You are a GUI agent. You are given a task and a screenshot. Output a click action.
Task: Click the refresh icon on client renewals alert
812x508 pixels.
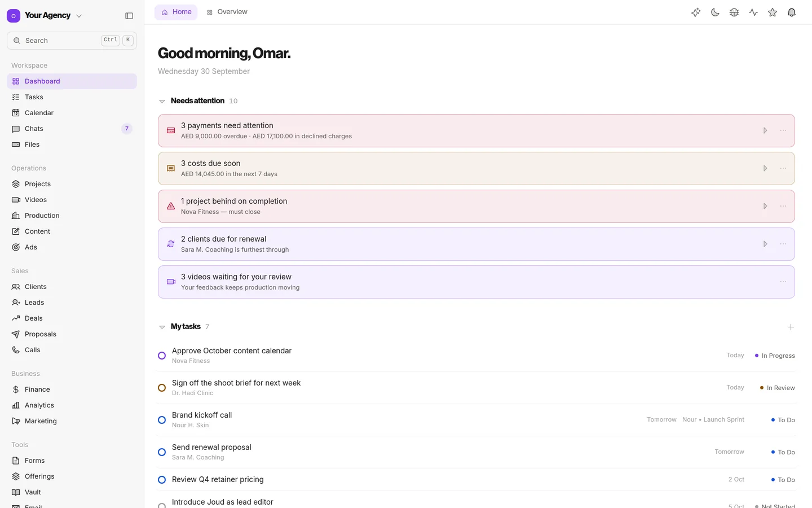(171, 244)
